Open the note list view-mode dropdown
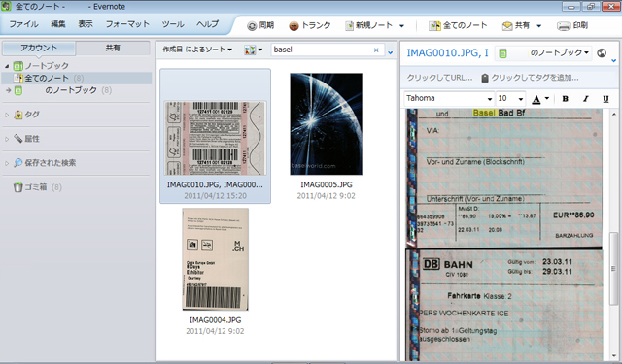The image size is (622, 364). (x=254, y=50)
